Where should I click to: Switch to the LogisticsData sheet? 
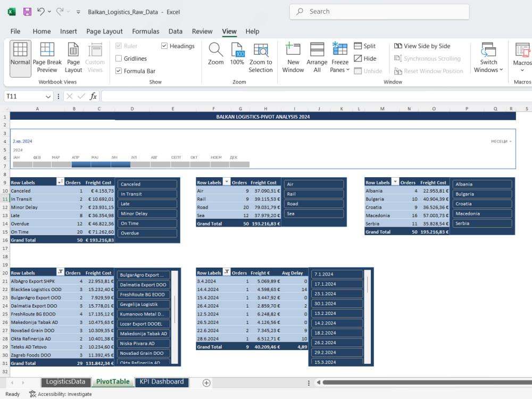(x=66, y=382)
